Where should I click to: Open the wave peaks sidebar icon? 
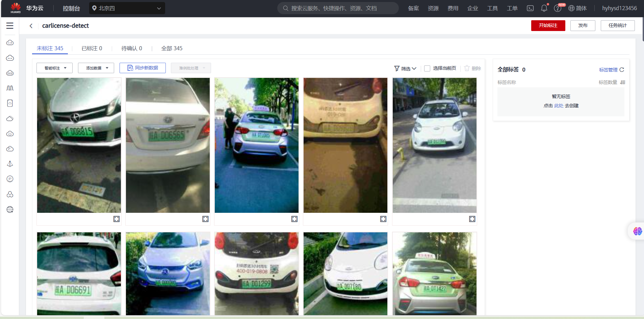(x=10, y=88)
